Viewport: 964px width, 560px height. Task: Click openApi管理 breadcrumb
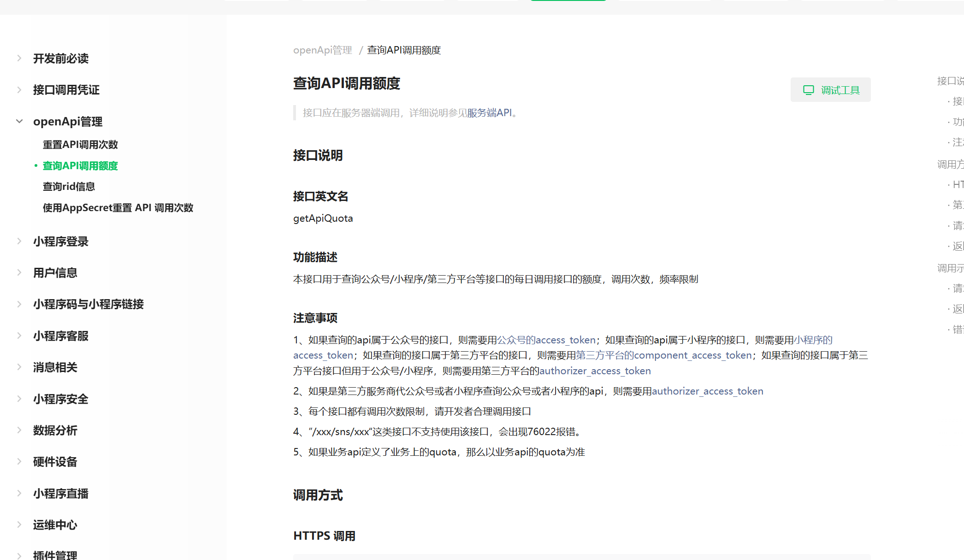(322, 50)
